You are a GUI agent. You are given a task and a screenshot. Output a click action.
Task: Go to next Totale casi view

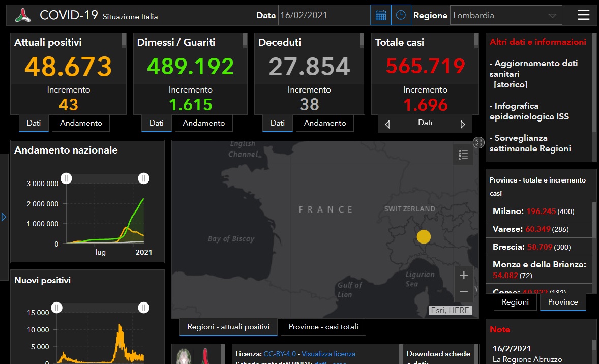[x=462, y=124]
